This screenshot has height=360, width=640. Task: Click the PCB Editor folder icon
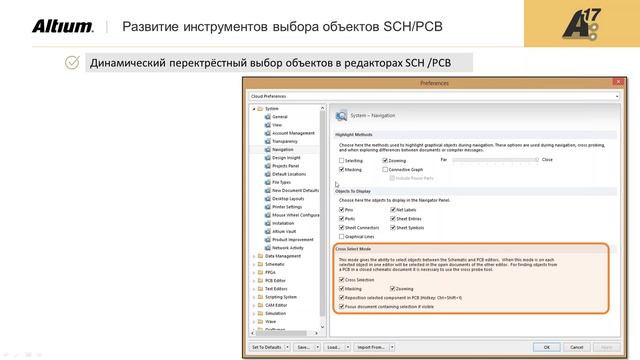pos(260,281)
